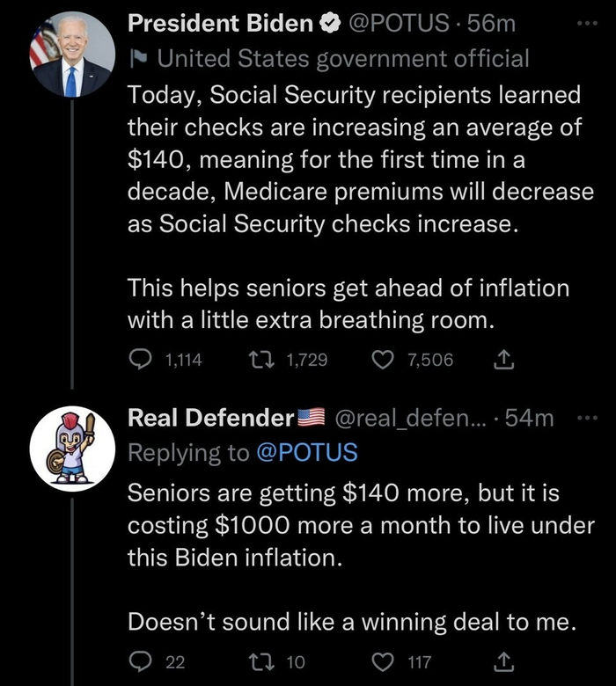Reply to President Biden's tweet
The height and width of the screenshot is (686, 616).
click(x=140, y=359)
